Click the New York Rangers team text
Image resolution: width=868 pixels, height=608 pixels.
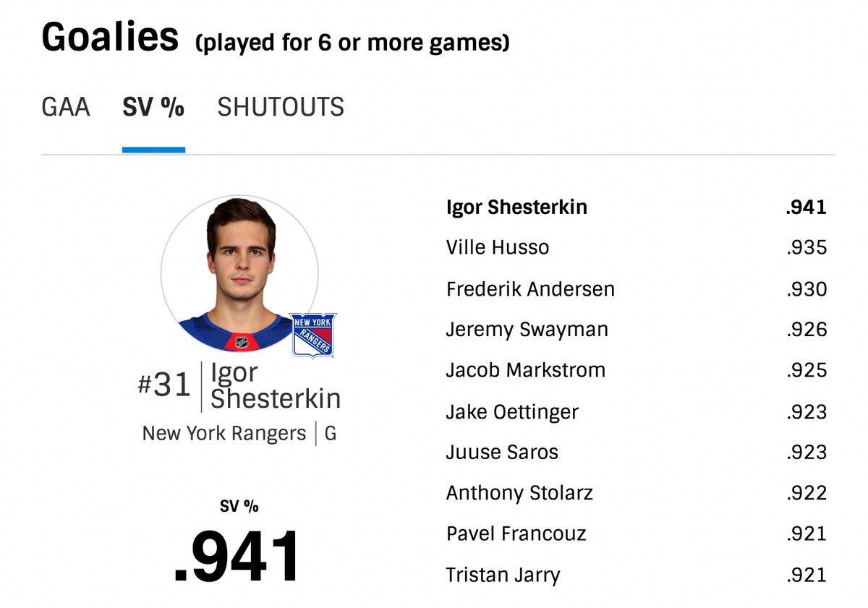[224, 434]
